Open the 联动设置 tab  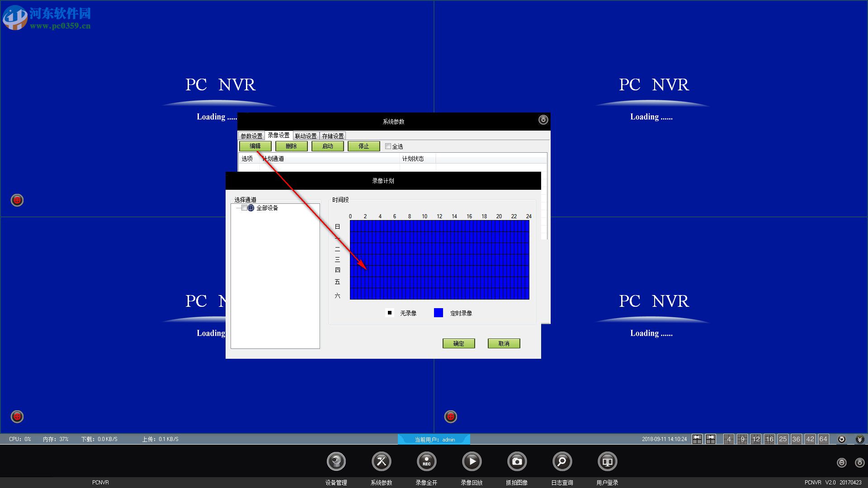tap(306, 136)
